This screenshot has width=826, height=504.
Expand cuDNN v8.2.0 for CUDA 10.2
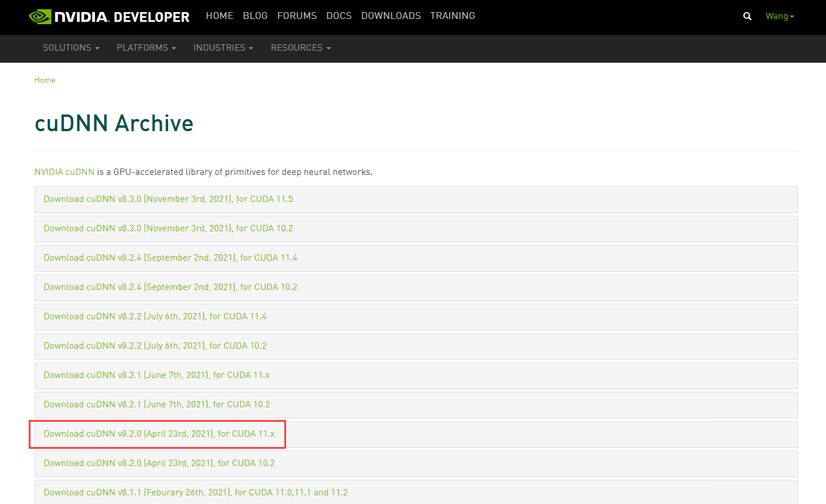pyautogui.click(x=416, y=463)
